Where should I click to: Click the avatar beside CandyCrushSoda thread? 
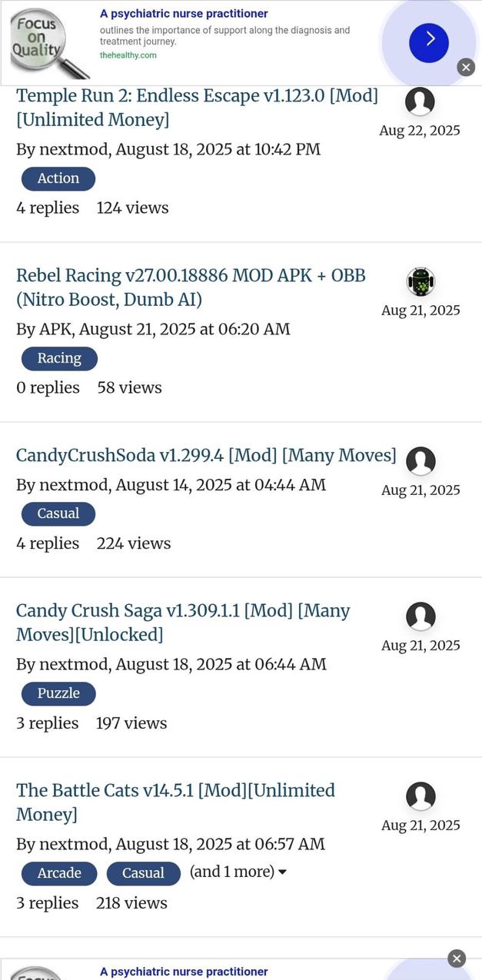click(421, 461)
